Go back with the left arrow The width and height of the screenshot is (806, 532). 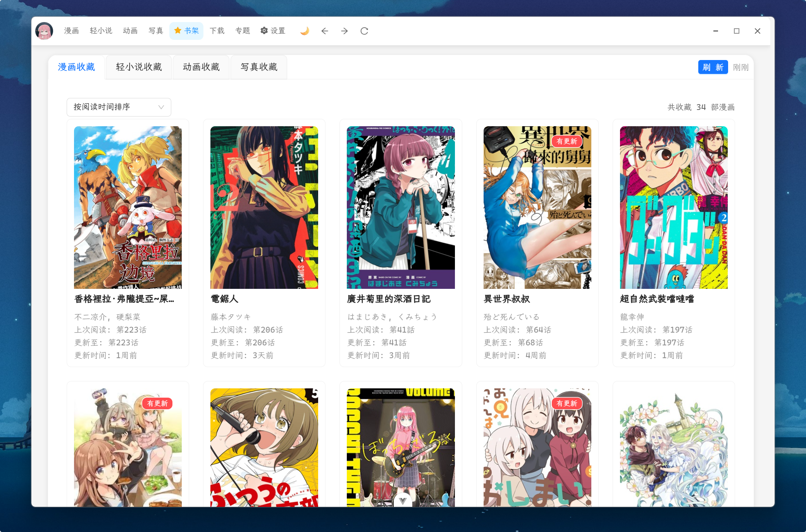click(325, 31)
